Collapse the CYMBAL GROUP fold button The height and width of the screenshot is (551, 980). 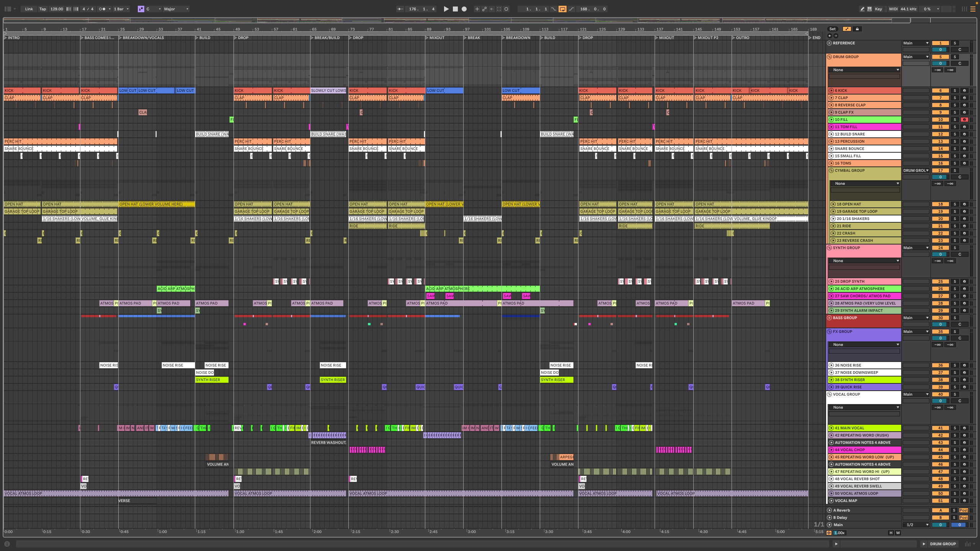(x=831, y=171)
